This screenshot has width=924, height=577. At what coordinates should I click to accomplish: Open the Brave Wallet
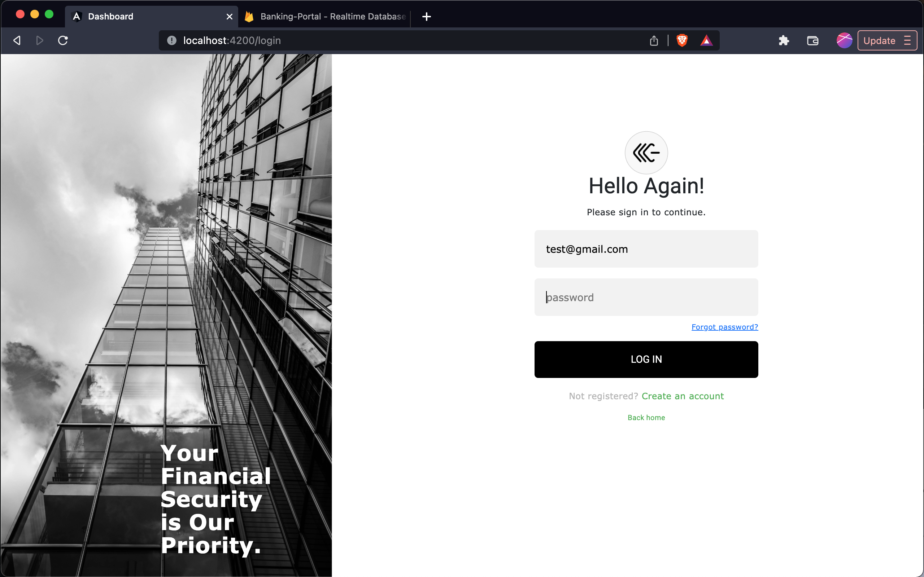[812, 40]
